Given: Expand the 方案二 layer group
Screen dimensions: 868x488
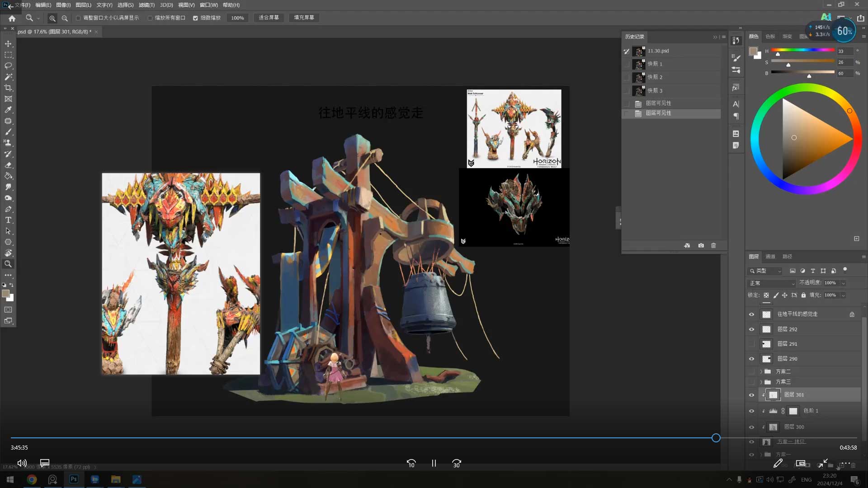Looking at the screenshot, I should coord(761,371).
